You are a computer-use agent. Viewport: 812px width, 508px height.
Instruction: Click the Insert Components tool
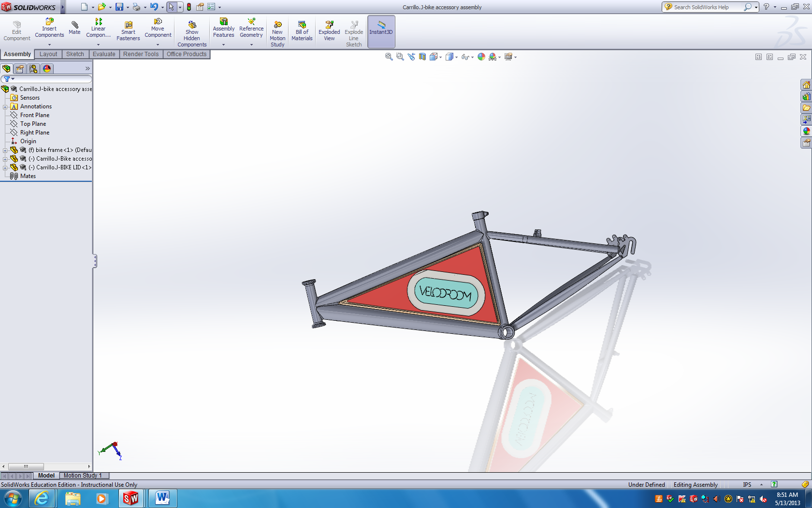click(49, 29)
